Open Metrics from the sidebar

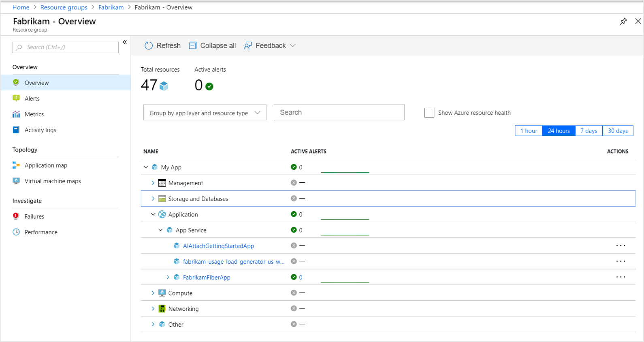point(34,114)
